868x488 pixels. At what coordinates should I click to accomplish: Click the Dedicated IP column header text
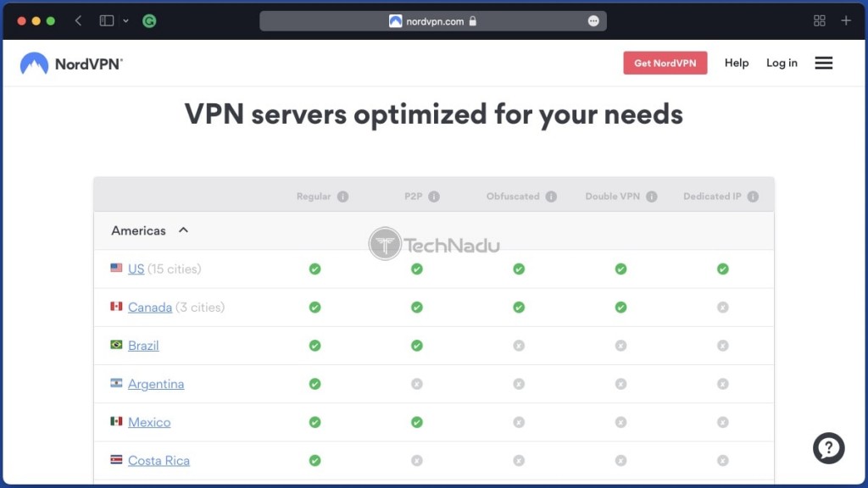point(712,197)
